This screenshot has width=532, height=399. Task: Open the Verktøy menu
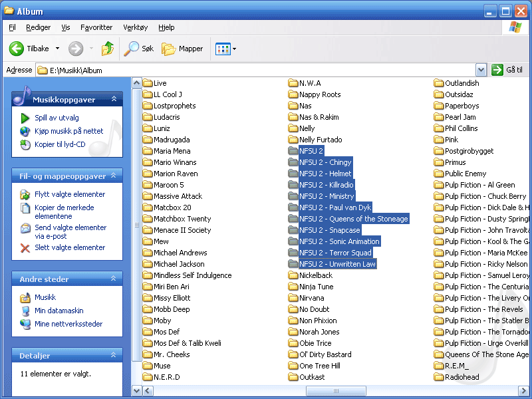tap(136, 27)
